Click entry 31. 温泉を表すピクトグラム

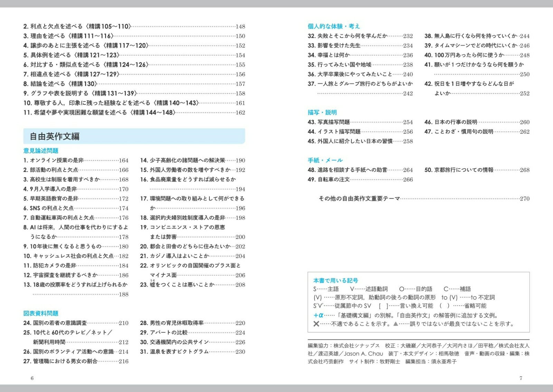coord(175,352)
